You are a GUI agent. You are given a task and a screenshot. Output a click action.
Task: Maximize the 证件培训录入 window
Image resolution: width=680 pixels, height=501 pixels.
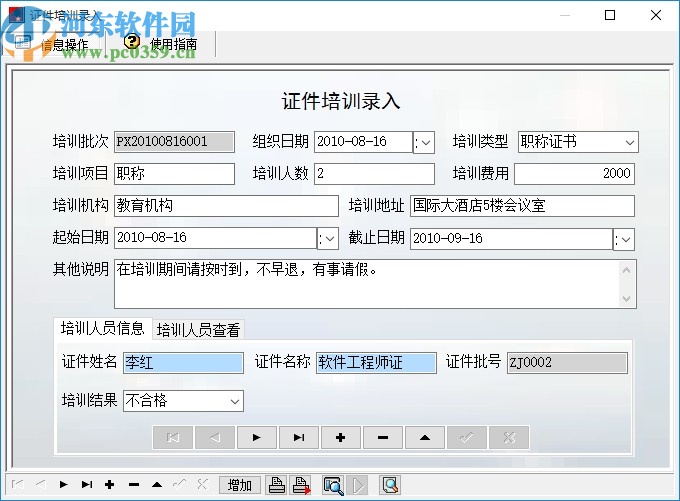(610, 15)
